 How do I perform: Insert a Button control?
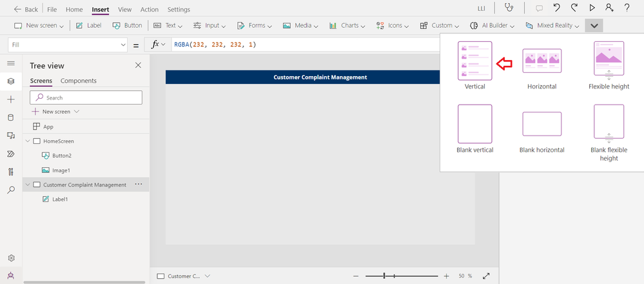[x=128, y=25]
